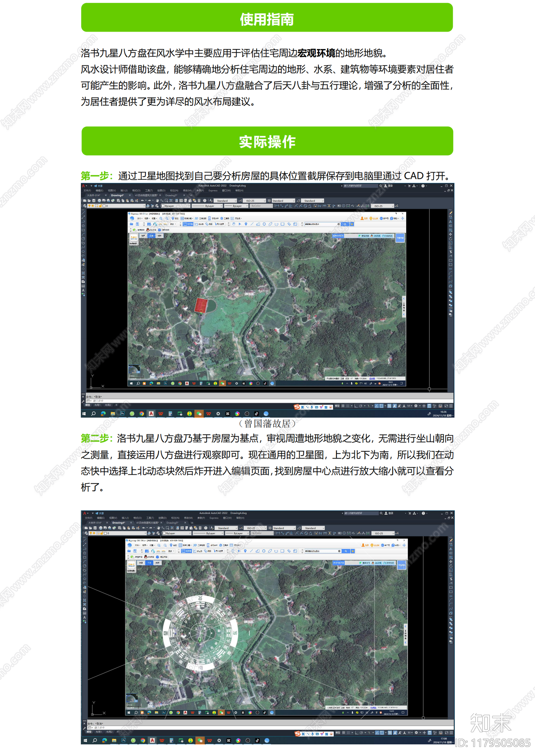Select 模型 layout tab in step-one window
The width and height of the screenshot is (535, 756).
[88, 405]
